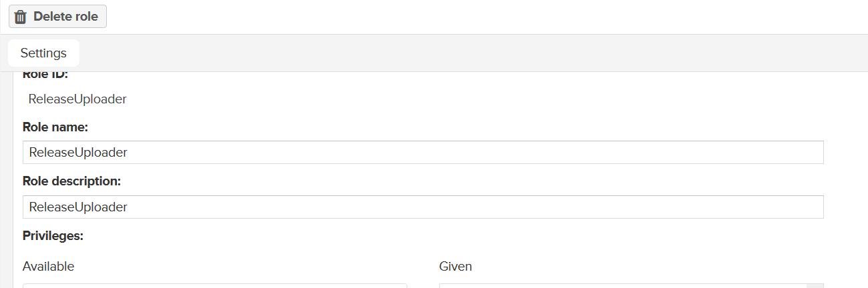Click the Role ID label
Image resolution: width=868 pixels, height=288 pixels.
point(45,75)
